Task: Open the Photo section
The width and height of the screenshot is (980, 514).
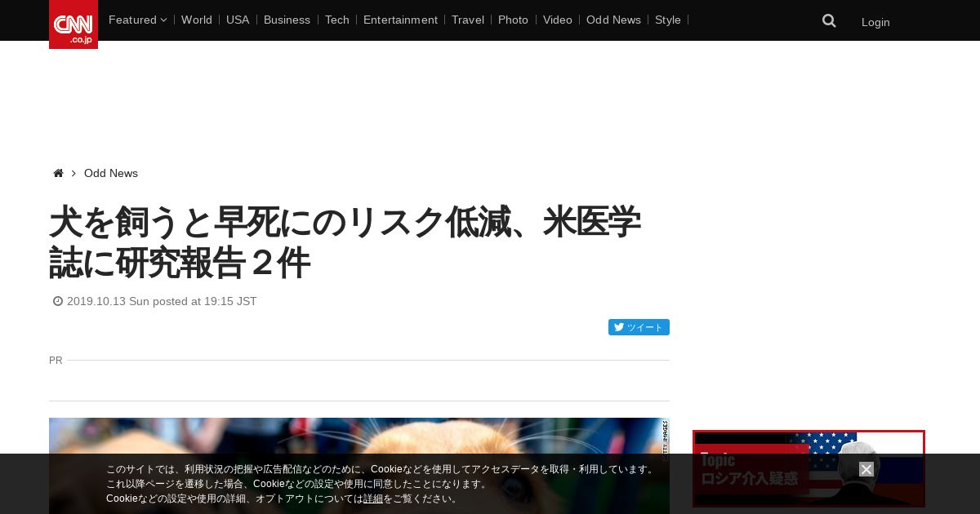Action: pyautogui.click(x=513, y=20)
